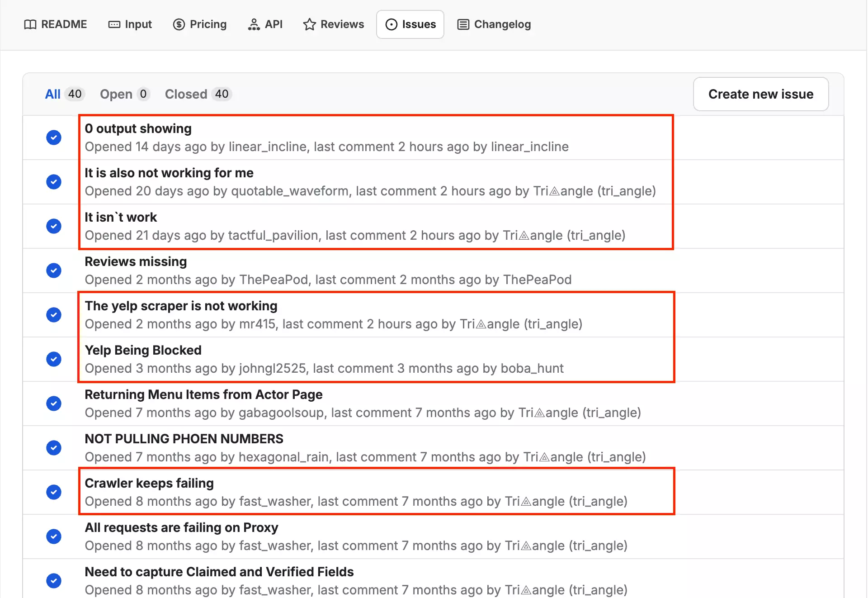This screenshot has width=868, height=598.
Task: Open the Changelog tab
Action: (494, 24)
